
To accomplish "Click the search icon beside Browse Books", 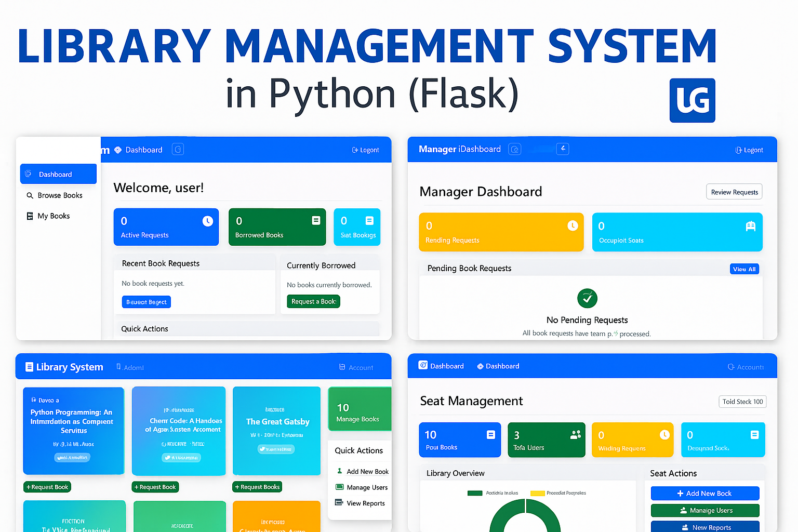I will tap(30, 195).
